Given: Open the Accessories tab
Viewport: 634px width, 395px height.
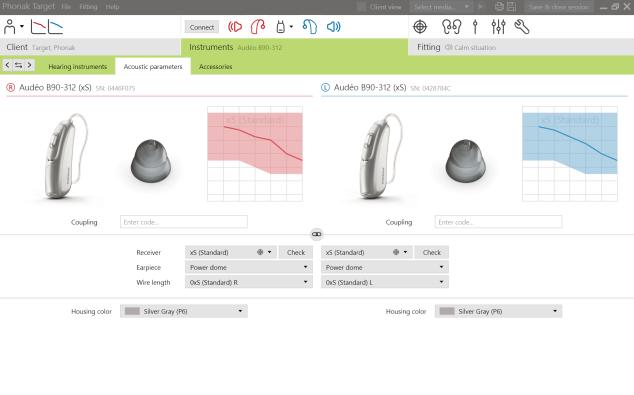Looking at the screenshot, I should click(216, 67).
